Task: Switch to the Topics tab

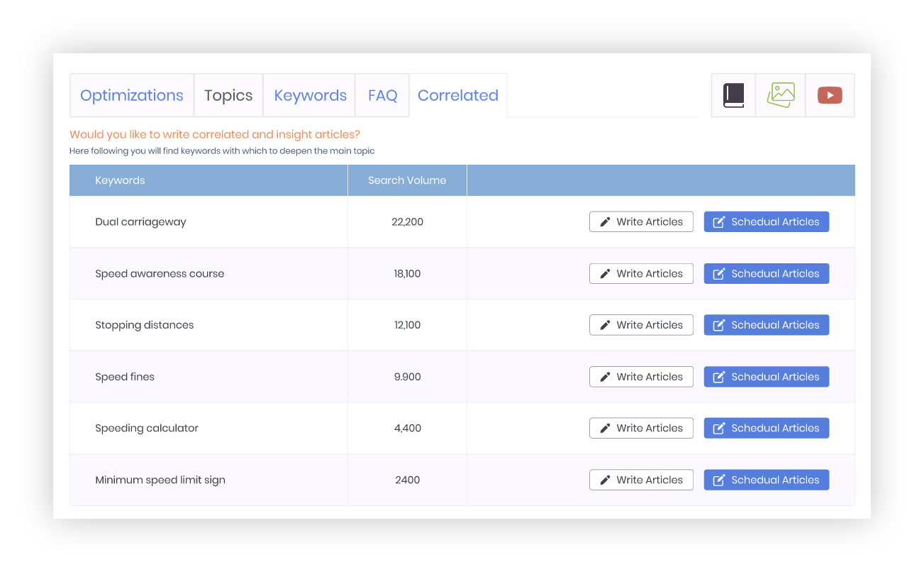Action: click(228, 94)
